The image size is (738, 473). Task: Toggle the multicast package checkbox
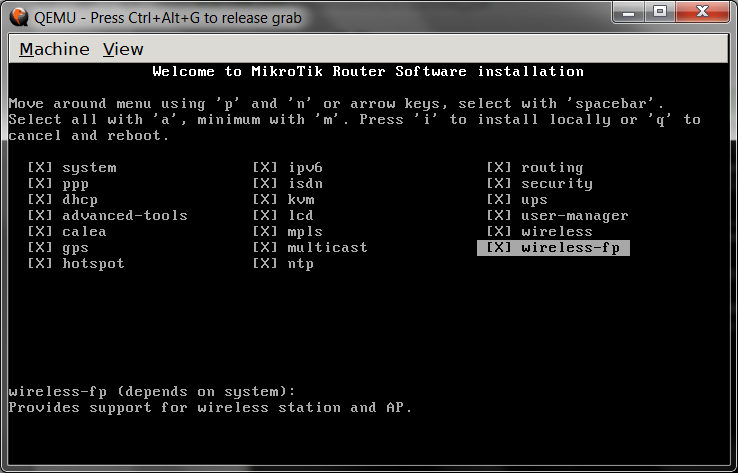265,248
